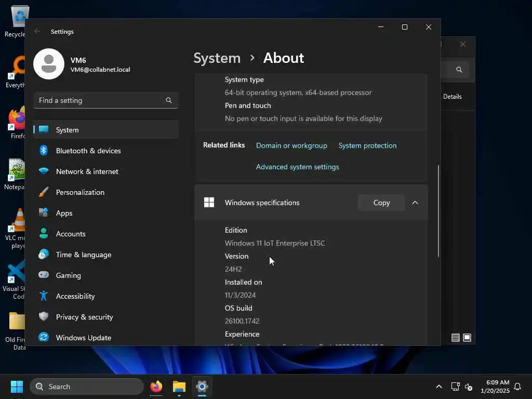Open System protection link
The width and height of the screenshot is (532, 399).
(x=367, y=145)
